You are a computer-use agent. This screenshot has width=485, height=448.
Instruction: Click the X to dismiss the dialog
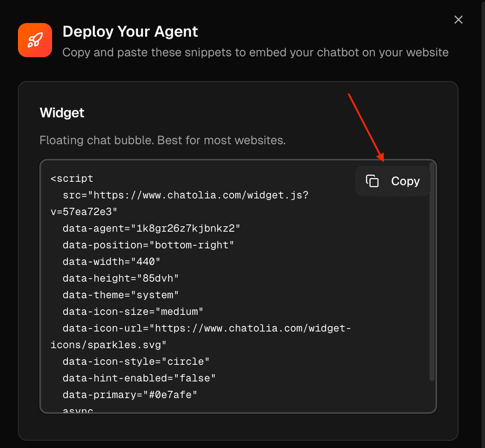click(x=458, y=20)
